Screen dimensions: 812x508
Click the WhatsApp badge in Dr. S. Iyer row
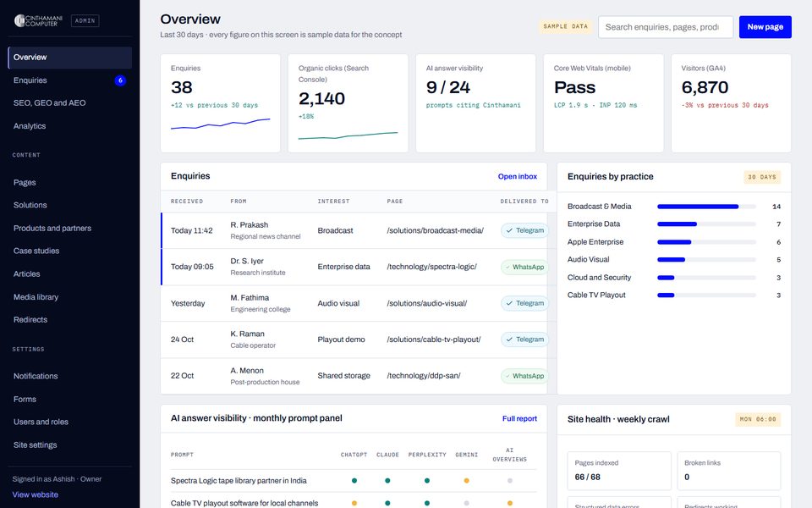pos(524,267)
